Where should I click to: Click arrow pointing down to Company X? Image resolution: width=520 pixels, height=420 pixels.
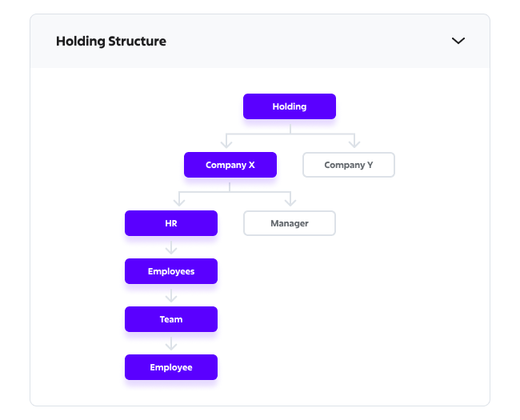226,142
